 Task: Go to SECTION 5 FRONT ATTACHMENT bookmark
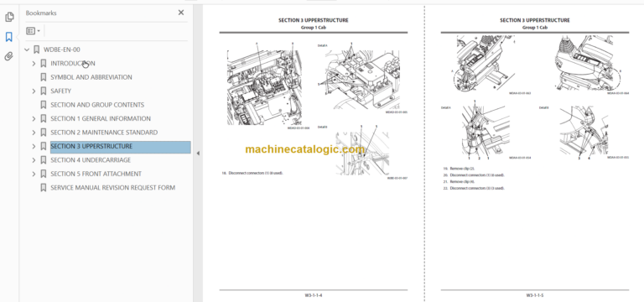96,174
